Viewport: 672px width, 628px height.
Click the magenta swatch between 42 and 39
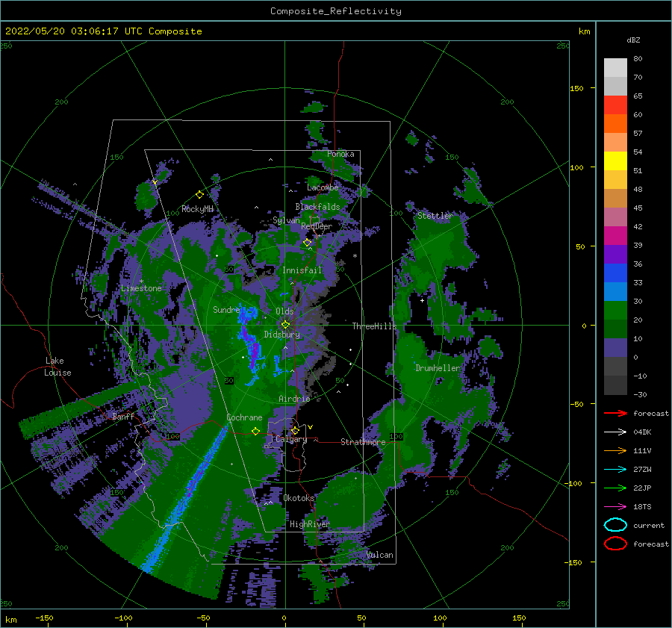(x=615, y=235)
